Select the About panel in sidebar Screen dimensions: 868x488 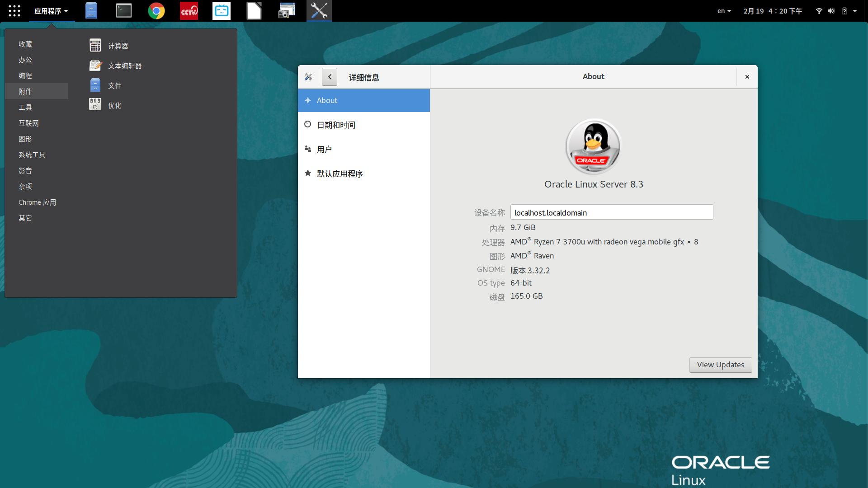364,100
